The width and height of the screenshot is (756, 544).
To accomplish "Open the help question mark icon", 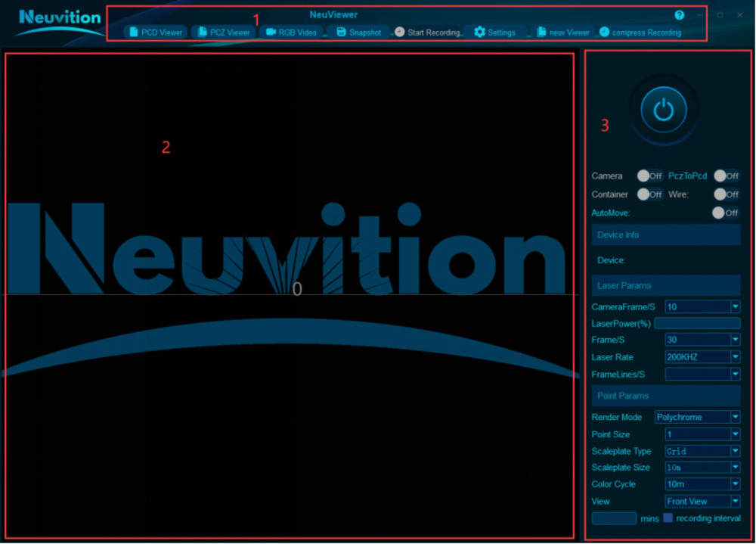I will [x=679, y=15].
